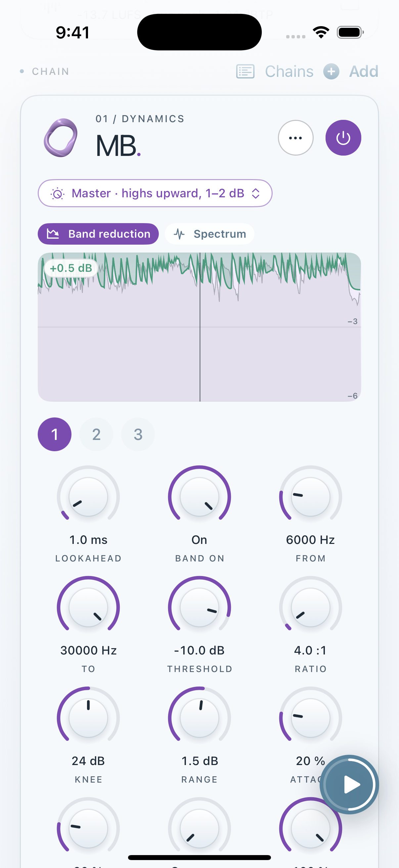The width and height of the screenshot is (399, 868).
Task: Click the Attack knob
Action: click(x=310, y=718)
